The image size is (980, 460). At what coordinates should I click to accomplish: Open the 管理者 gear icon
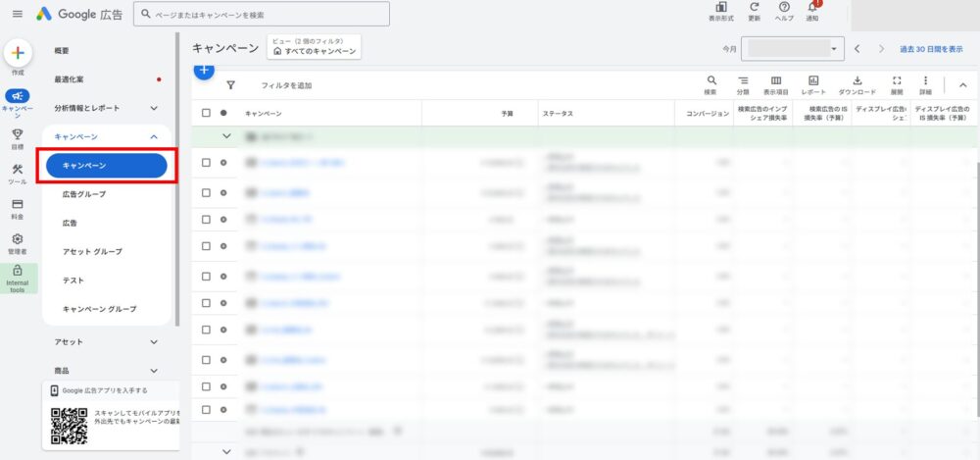pos(18,239)
